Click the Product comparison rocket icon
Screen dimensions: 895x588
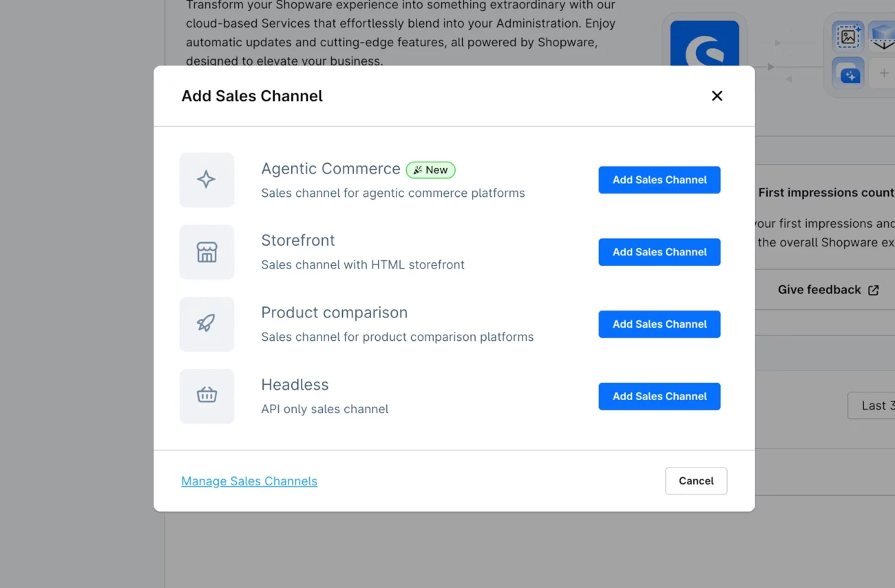207,324
